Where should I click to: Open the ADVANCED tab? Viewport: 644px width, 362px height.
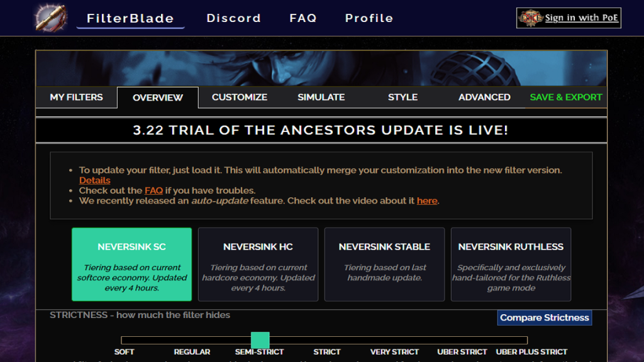click(x=484, y=97)
